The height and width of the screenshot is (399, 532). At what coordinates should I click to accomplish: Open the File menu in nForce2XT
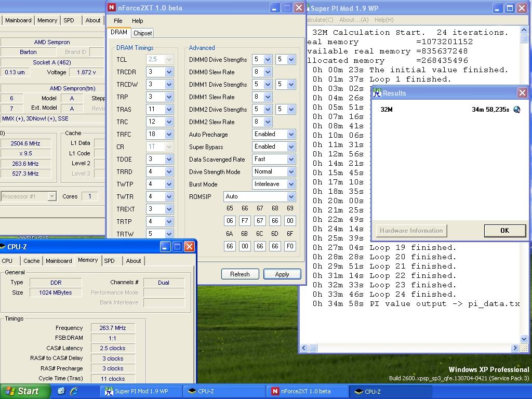click(x=118, y=21)
